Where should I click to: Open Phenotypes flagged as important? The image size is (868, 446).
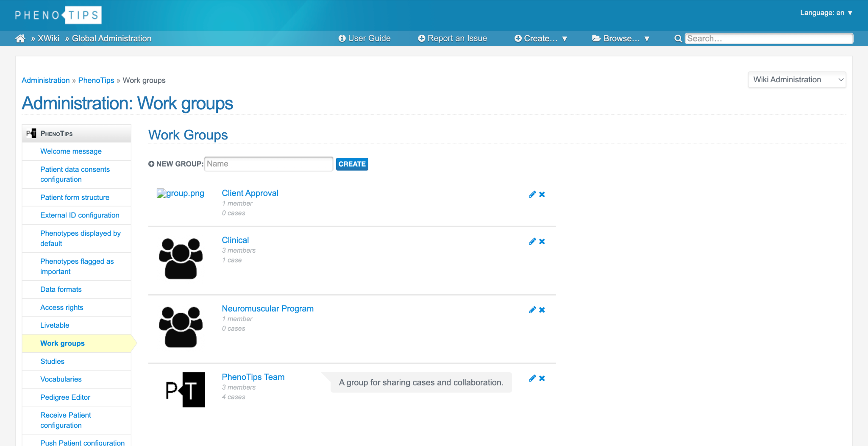click(77, 266)
